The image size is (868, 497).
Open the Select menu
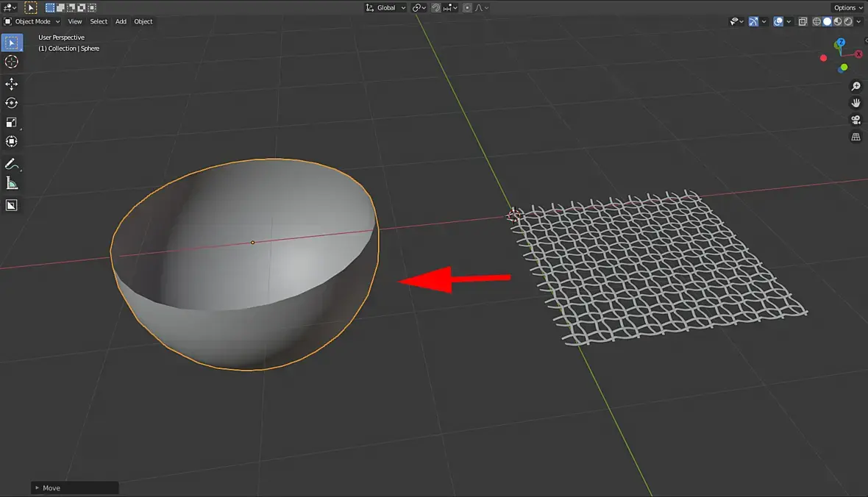(x=99, y=21)
